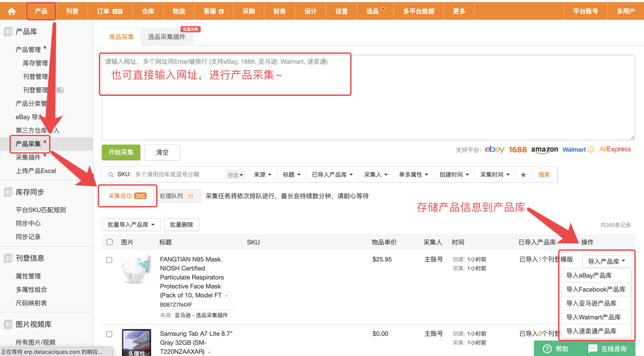Click the 帮助 help button
Viewport: 644px width, 356px height.
click(x=555, y=349)
